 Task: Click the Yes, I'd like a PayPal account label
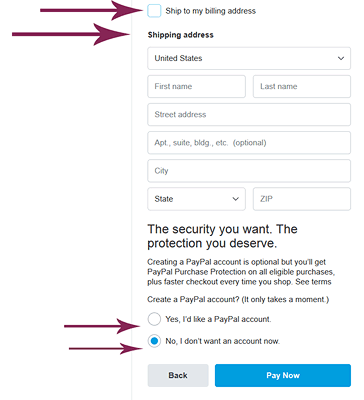coord(218,319)
